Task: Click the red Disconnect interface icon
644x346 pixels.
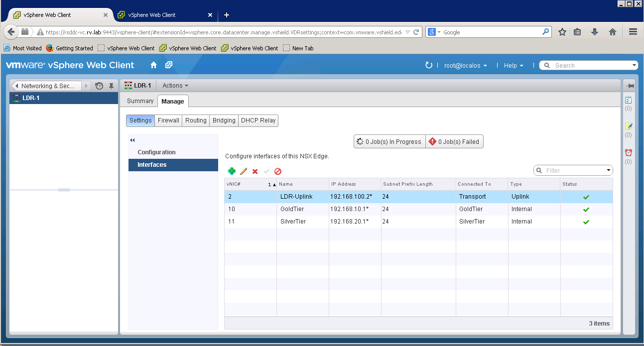Action: (x=278, y=171)
